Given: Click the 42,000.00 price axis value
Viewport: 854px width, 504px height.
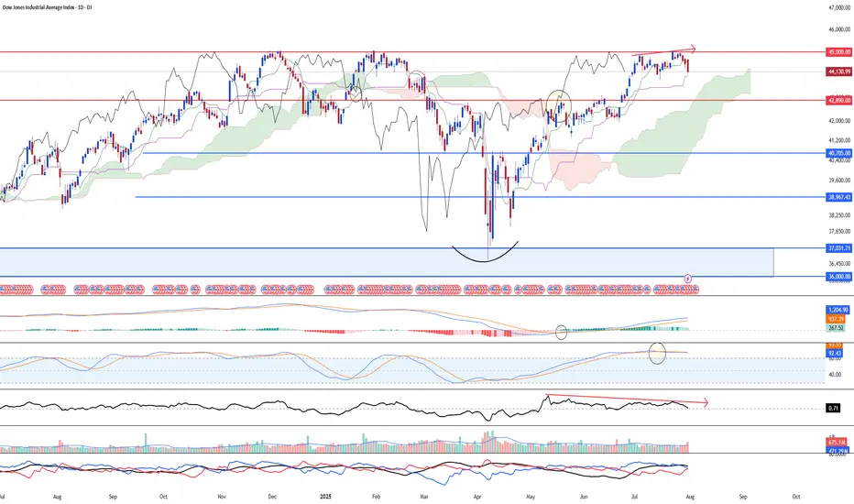Looking at the screenshot, I should click(839, 120).
